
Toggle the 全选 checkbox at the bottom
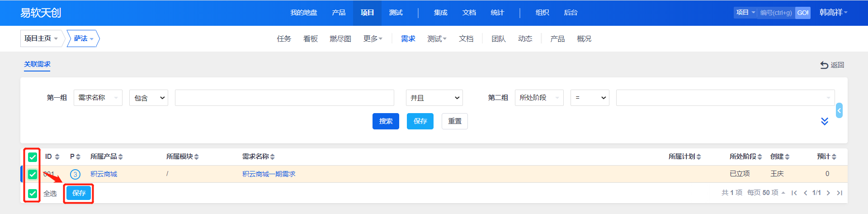pyautogui.click(x=33, y=194)
